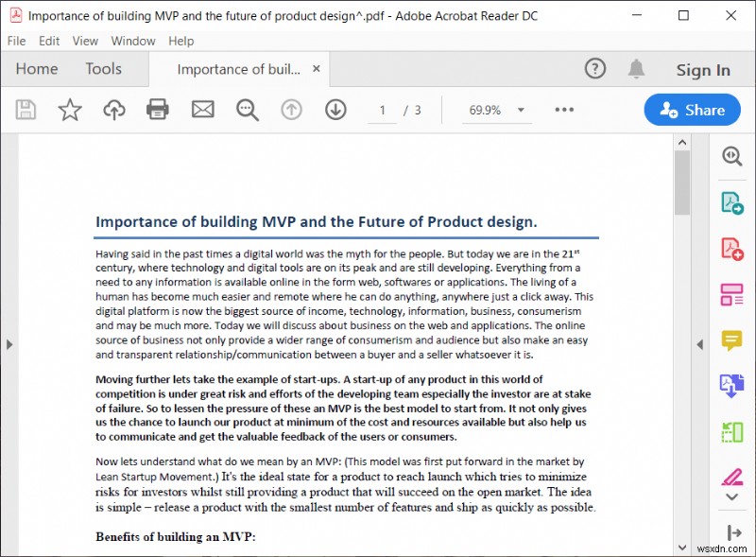This screenshot has height=557, width=756.
Task: Open the document with the cloud upload icon
Action: pyautogui.click(x=113, y=110)
